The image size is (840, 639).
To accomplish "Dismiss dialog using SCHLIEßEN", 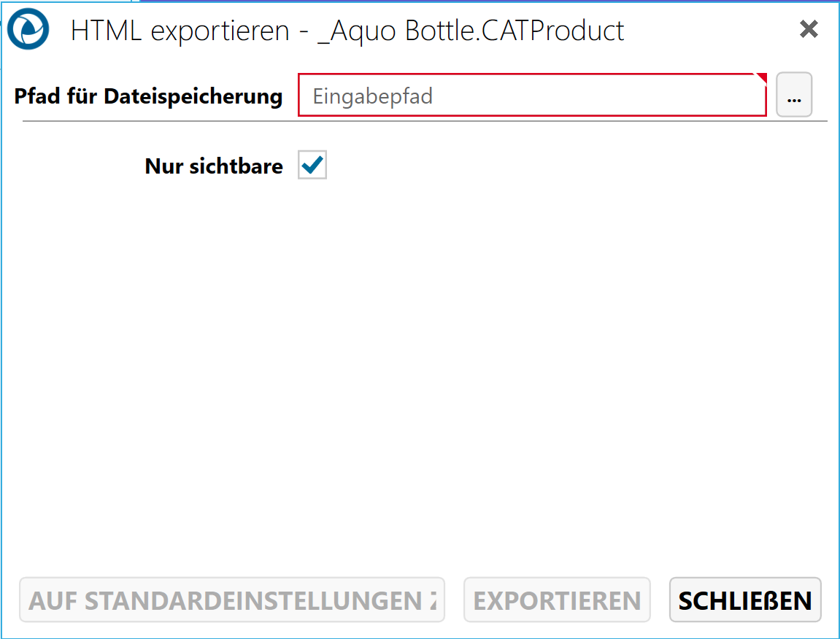I will pyautogui.click(x=745, y=600).
